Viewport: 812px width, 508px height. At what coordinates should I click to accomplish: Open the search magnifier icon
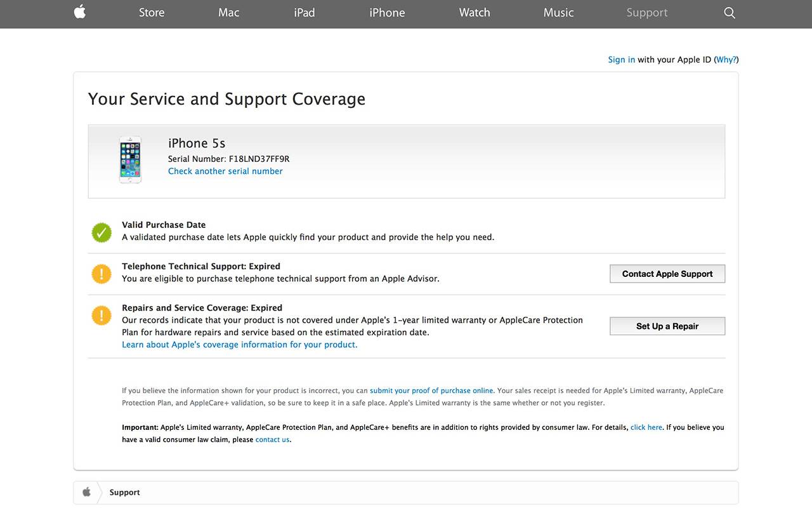[x=730, y=13]
